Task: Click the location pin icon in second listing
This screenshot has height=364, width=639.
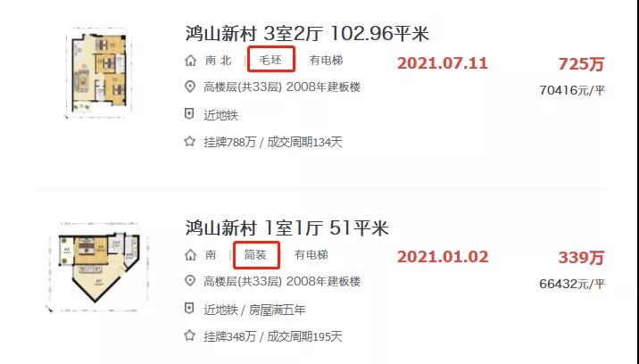Action: pos(190,281)
